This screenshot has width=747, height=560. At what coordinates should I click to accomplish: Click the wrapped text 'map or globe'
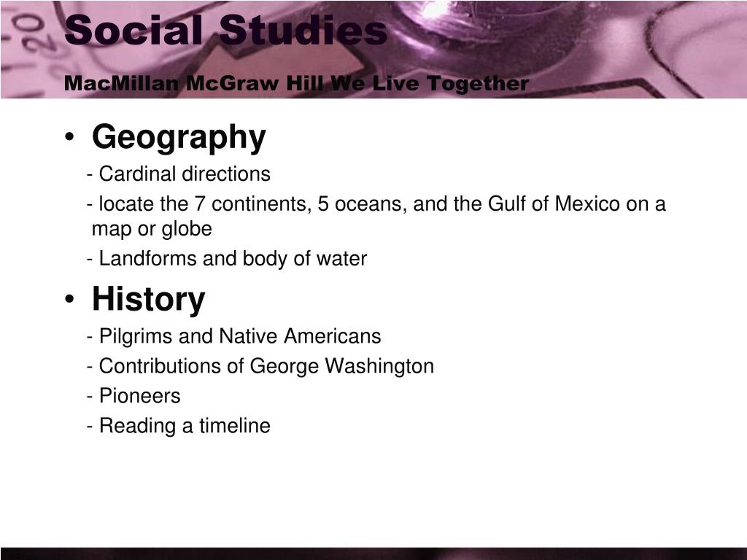tap(152, 229)
